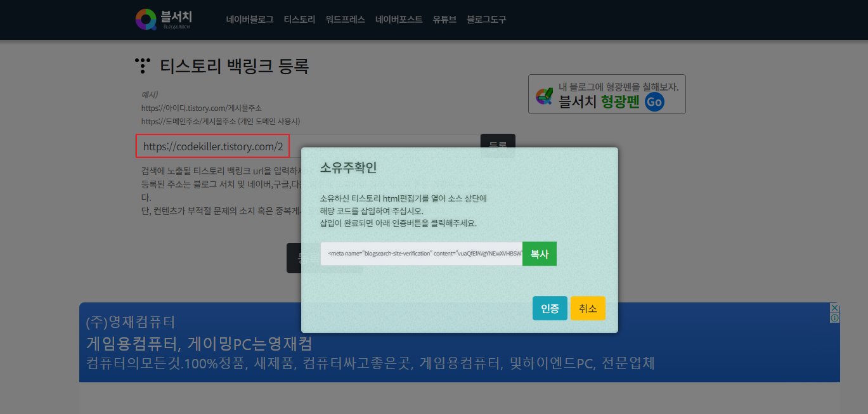This screenshot has height=414, width=868.
Task: Click the 블서치 logo icon
Action: [x=147, y=19]
